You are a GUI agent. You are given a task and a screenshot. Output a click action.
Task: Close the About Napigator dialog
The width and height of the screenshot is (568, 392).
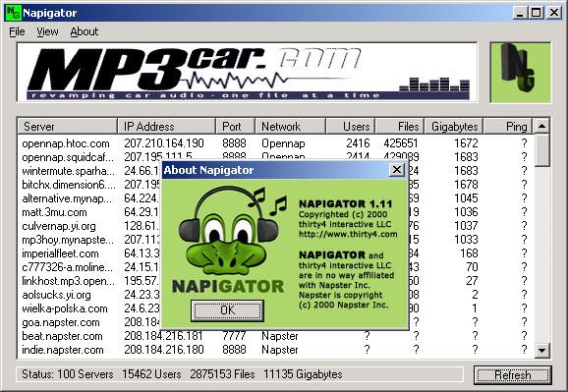(x=397, y=170)
